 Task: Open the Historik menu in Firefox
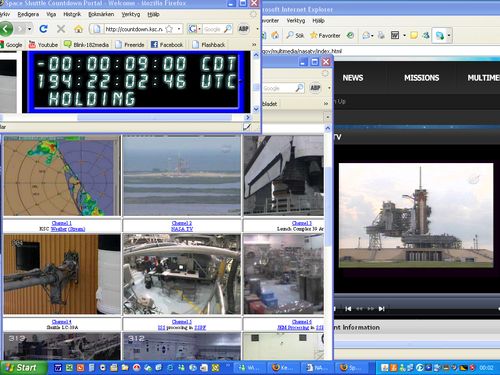click(x=72, y=14)
